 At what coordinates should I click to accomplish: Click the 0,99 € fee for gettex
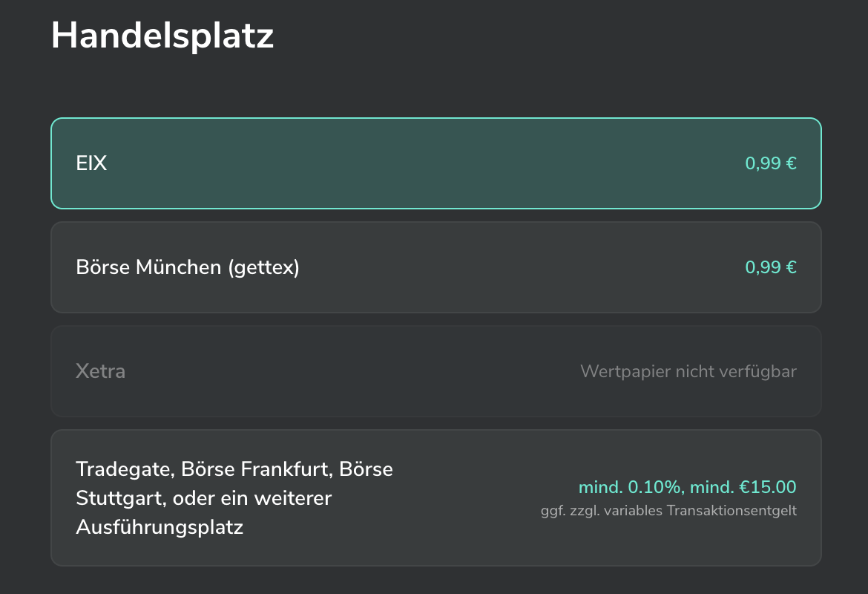770,267
